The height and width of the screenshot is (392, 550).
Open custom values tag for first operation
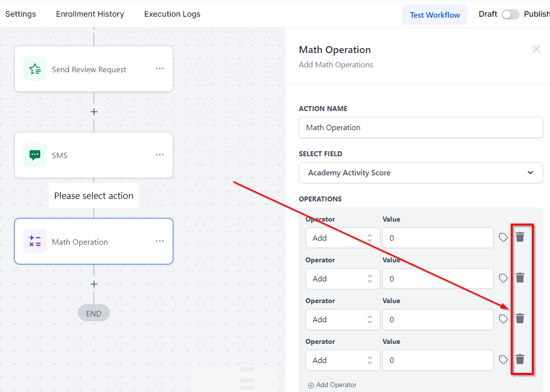point(503,237)
